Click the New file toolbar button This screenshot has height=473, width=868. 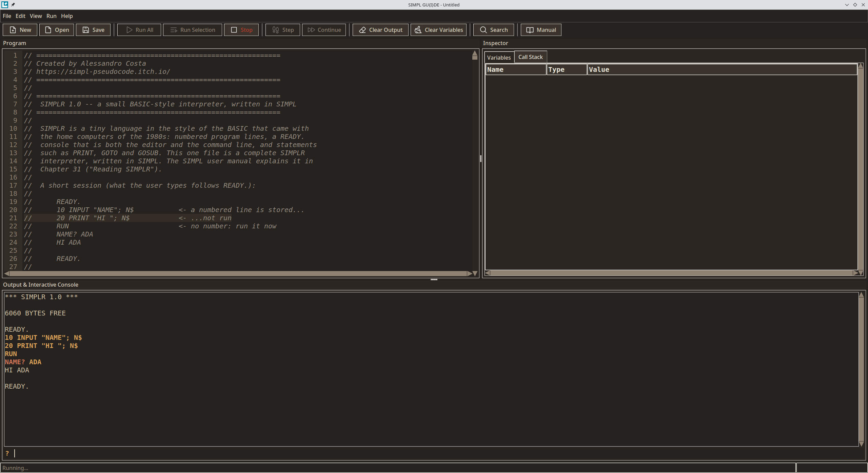[x=20, y=30]
